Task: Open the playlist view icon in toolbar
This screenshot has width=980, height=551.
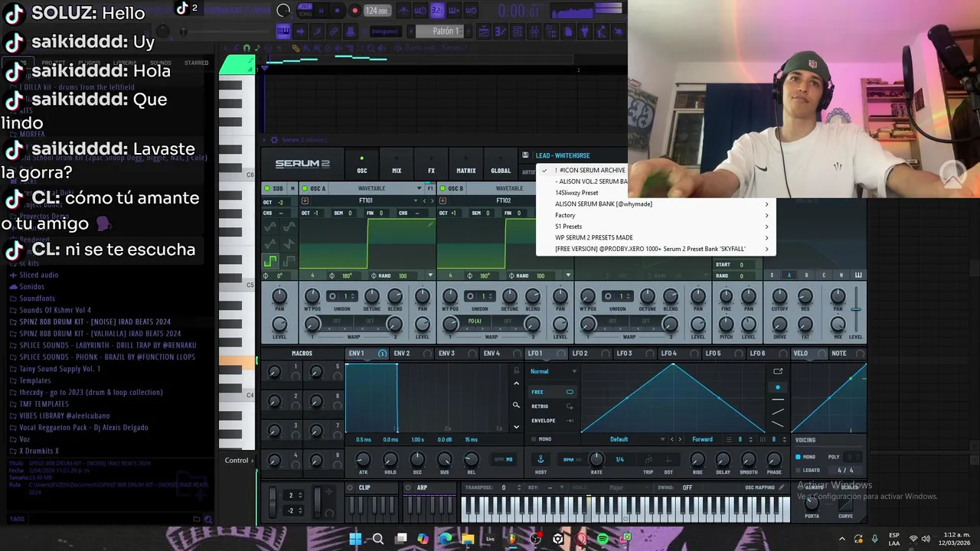Action: coord(484,31)
